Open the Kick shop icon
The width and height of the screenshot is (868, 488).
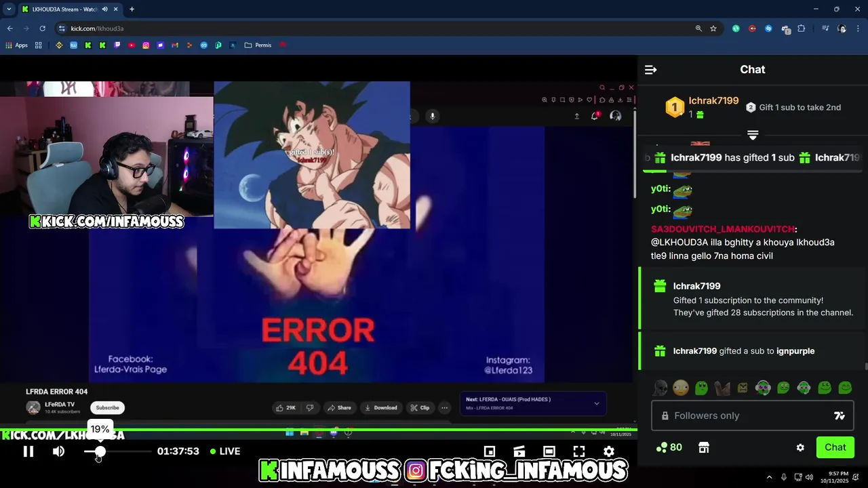(704, 447)
